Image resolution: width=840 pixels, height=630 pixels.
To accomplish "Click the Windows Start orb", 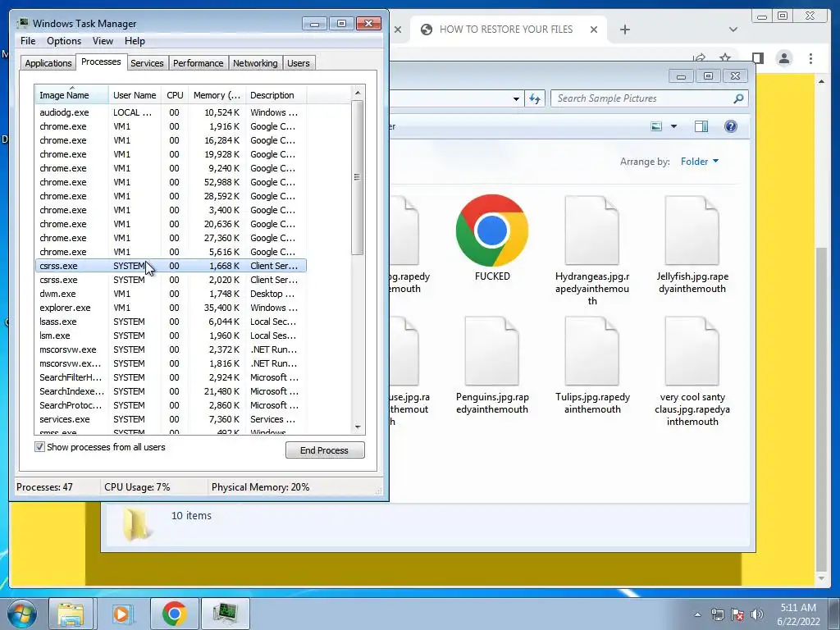I will 22,614.
